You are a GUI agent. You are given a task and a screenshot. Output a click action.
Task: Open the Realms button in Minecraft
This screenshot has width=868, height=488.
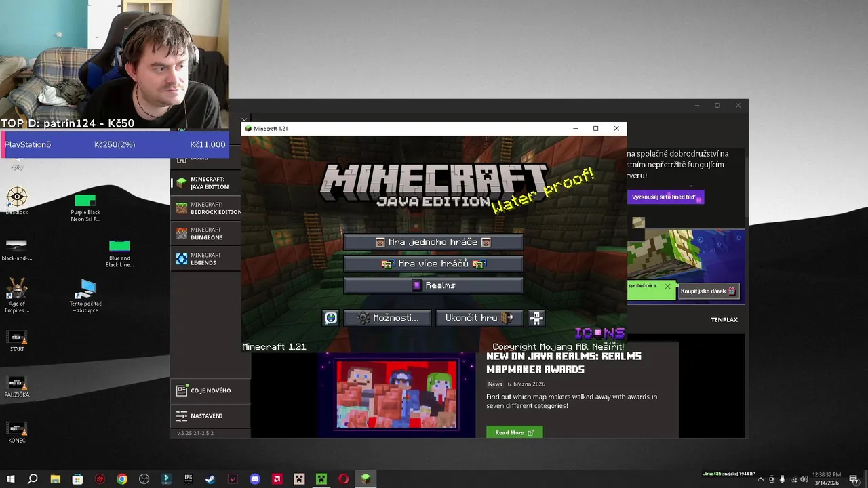coord(433,285)
